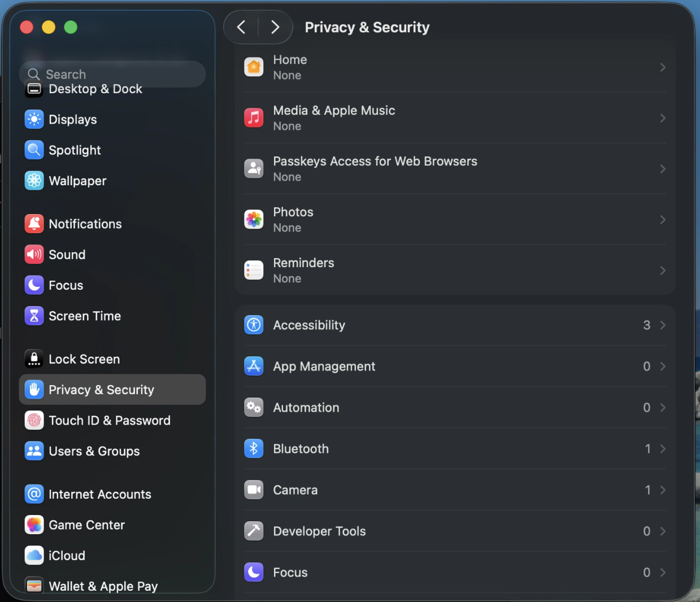Click the Developer Tools hammer icon
Viewport: 700px width, 602px height.
point(254,531)
